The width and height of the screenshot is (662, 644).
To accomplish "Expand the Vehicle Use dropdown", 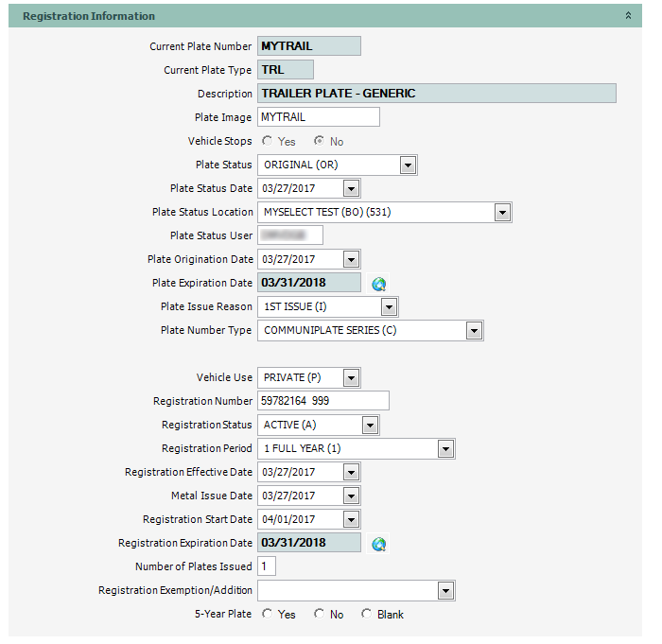I will [351, 378].
